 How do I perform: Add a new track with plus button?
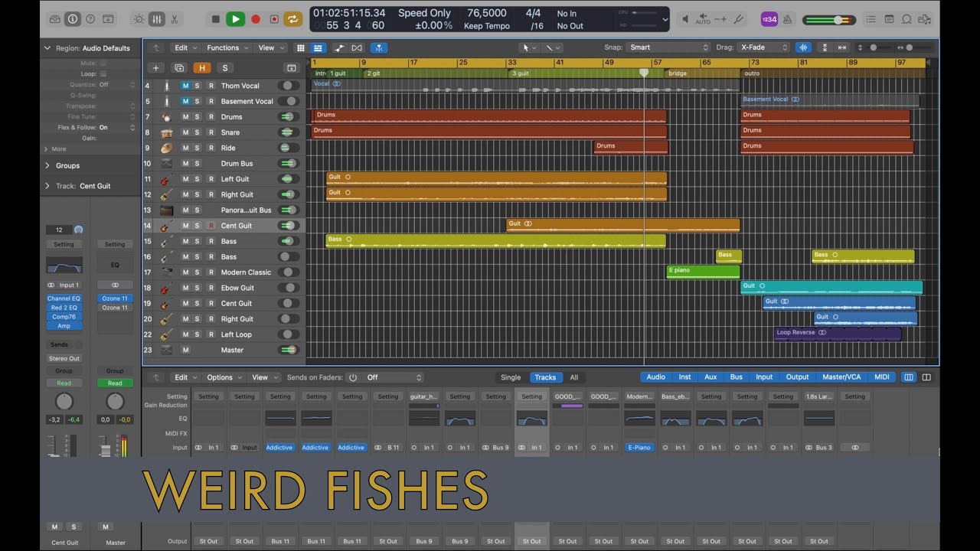click(x=156, y=68)
